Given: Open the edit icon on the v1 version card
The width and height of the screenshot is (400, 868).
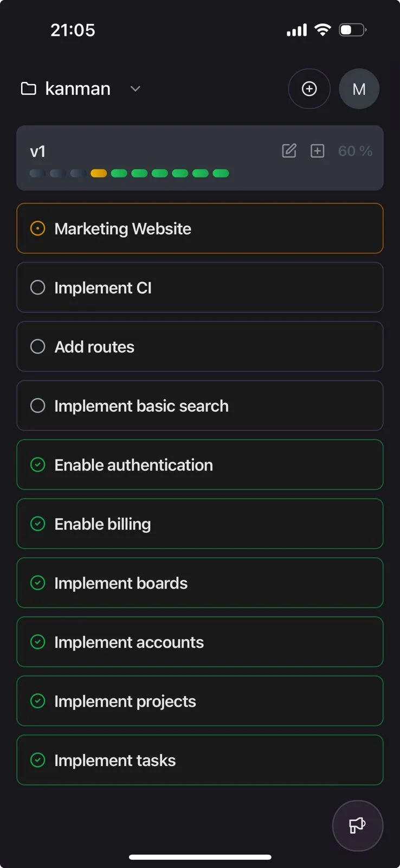Looking at the screenshot, I should [289, 151].
